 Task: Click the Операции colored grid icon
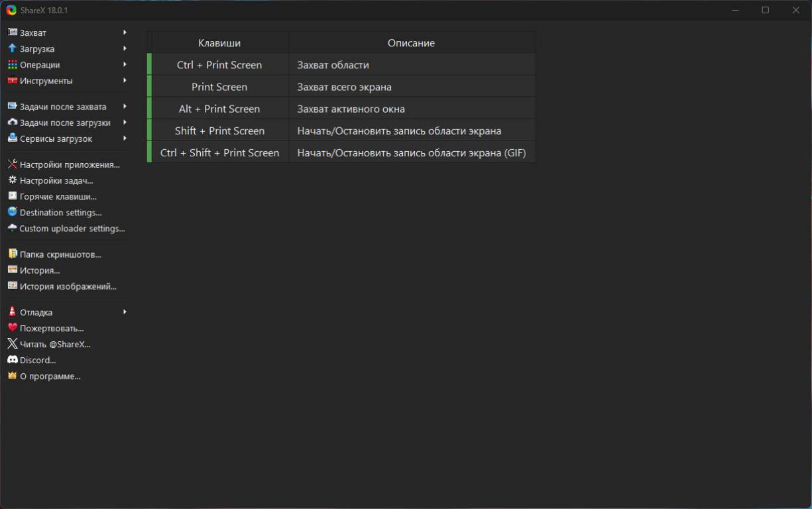pyautogui.click(x=12, y=65)
